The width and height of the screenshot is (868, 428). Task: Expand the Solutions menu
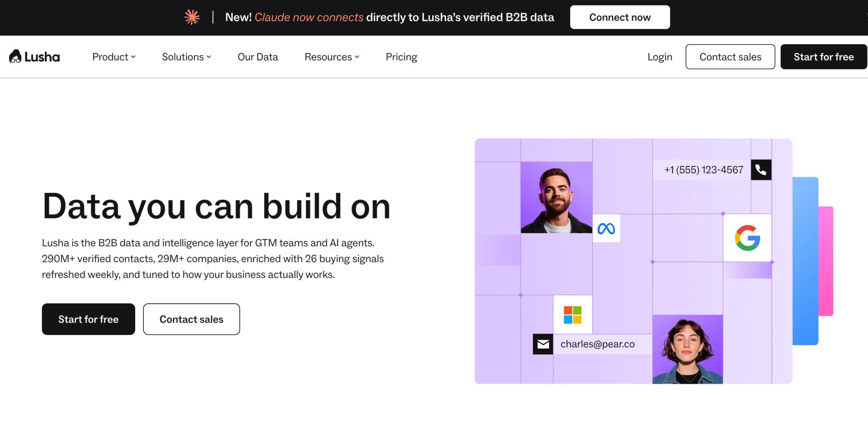click(x=187, y=57)
